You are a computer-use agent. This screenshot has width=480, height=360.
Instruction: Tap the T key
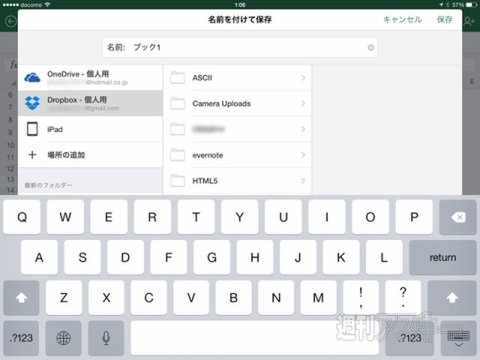196,217
